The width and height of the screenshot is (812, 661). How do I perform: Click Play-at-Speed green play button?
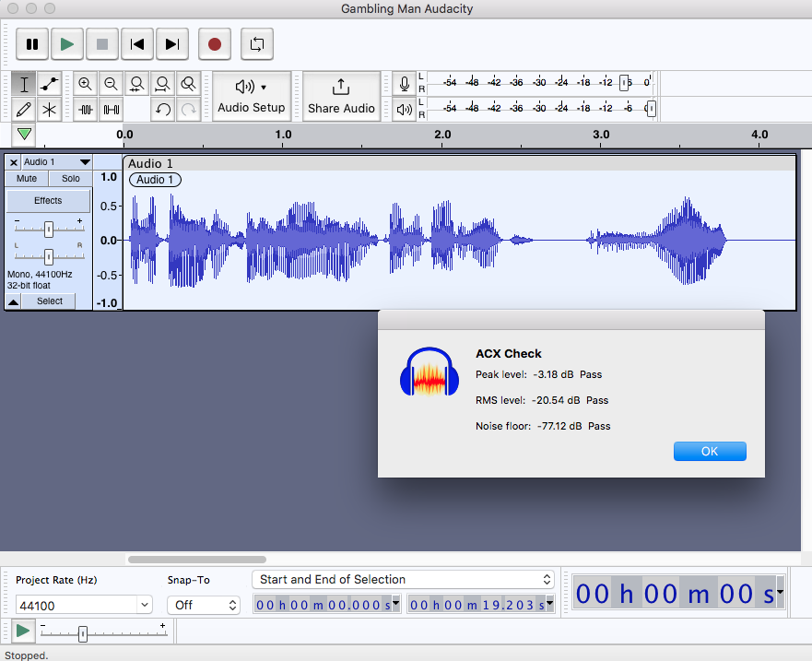point(23,631)
